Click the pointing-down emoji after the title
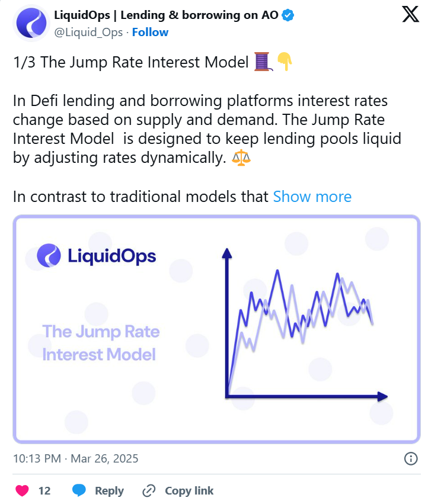This screenshot has height=504, width=428. coord(284,62)
